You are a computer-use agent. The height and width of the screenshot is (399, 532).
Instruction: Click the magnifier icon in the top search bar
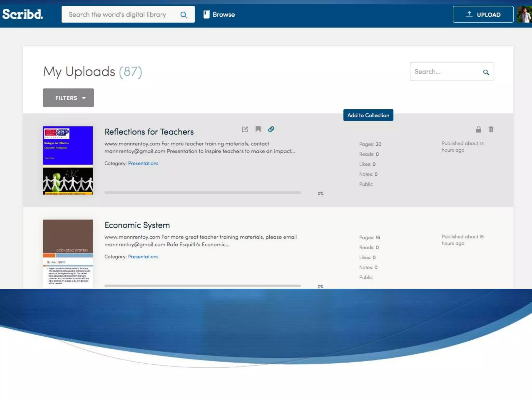click(184, 15)
